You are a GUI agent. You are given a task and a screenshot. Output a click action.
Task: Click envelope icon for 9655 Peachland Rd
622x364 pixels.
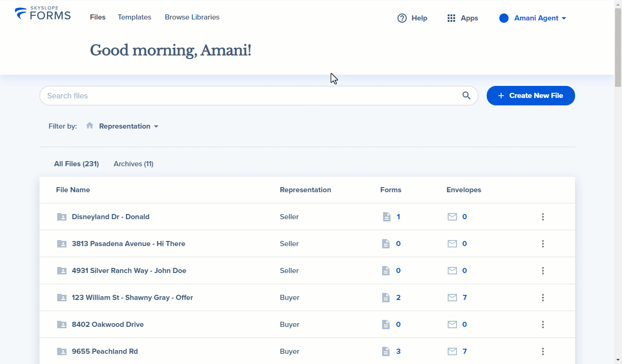coord(452,351)
